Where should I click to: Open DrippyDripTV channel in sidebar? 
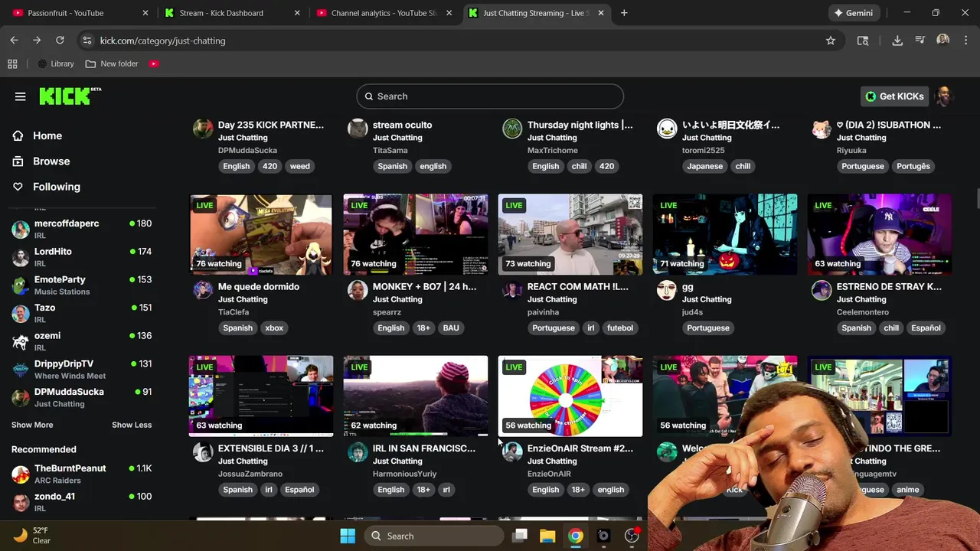point(81,369)
